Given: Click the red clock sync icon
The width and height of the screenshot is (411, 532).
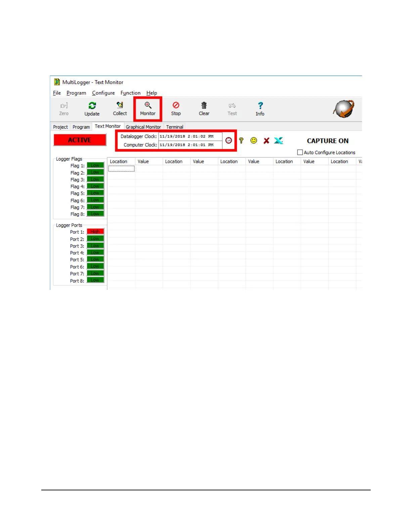Looking at the screenshot, I should coord(229,140).
